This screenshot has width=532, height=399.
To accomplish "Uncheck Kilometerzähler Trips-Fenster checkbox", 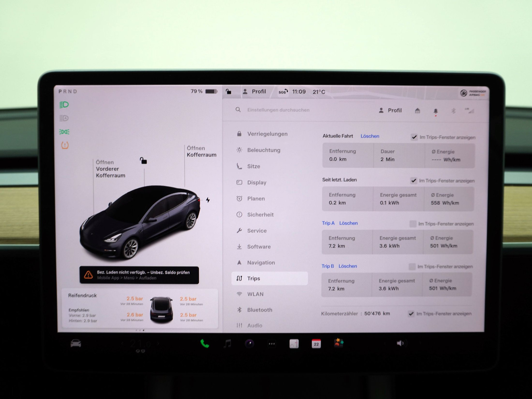I will 411,314.
